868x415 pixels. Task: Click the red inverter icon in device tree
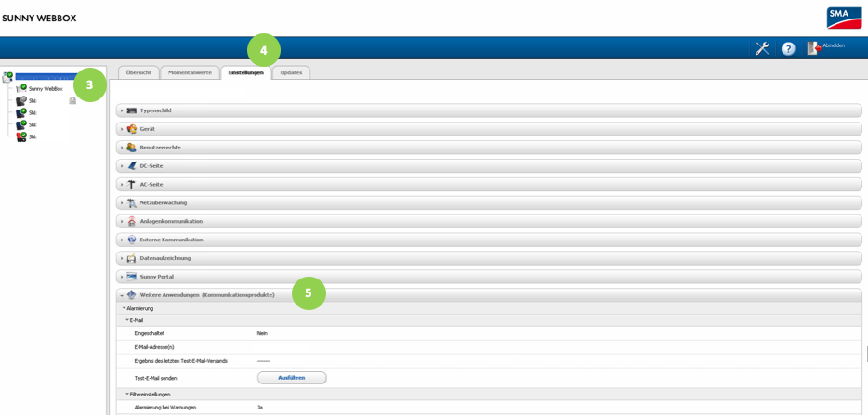(20, 136)
